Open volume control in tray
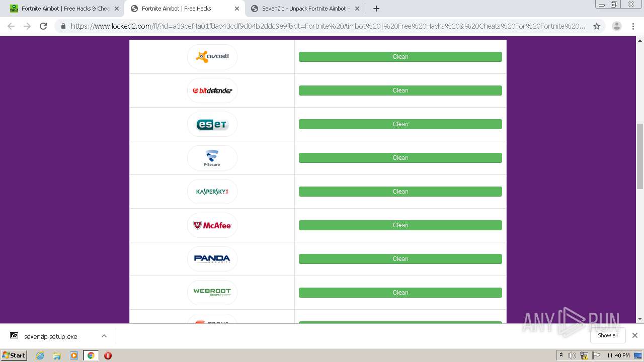The width and height of the screenshot is (644, 362). click(572, 355)
